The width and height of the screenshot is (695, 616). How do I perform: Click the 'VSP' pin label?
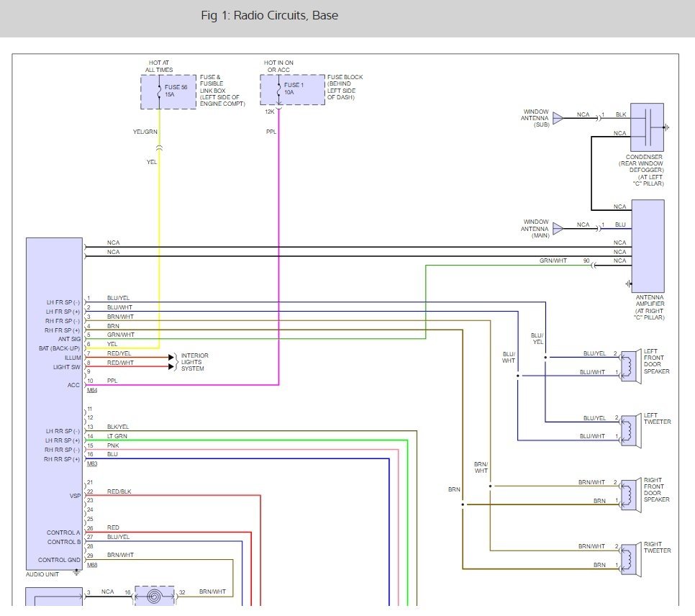click(76, 496)
